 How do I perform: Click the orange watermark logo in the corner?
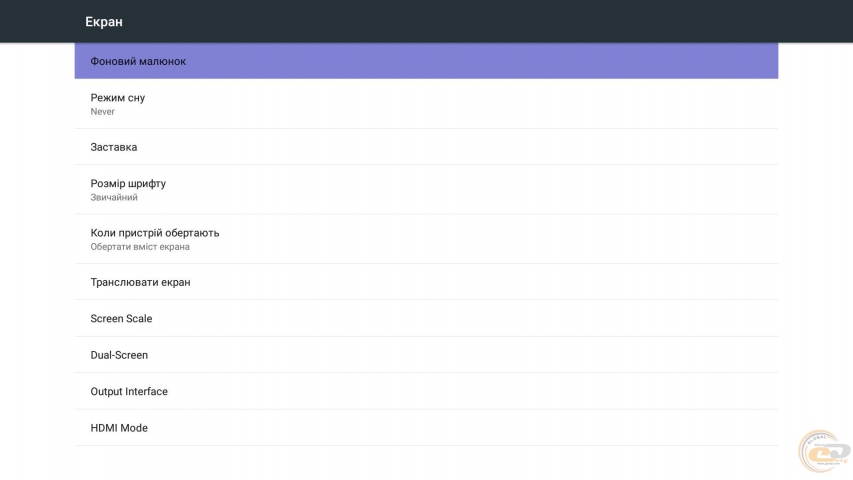tap(824, 452)
